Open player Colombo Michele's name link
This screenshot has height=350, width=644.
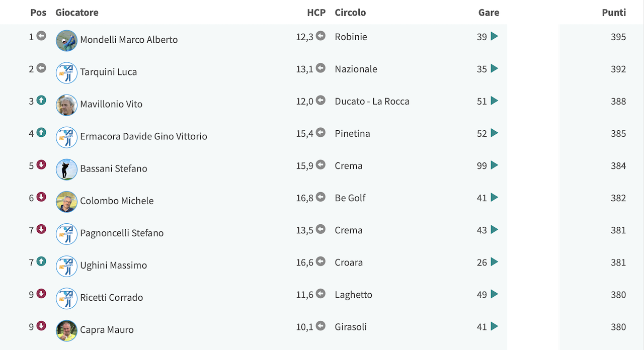[x=117, y=201]
